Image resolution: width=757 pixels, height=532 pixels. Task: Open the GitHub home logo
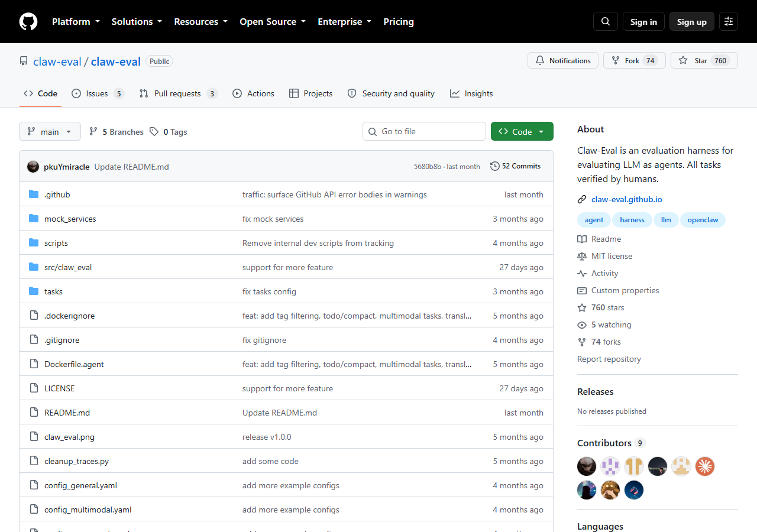click(x=28, y=22)
